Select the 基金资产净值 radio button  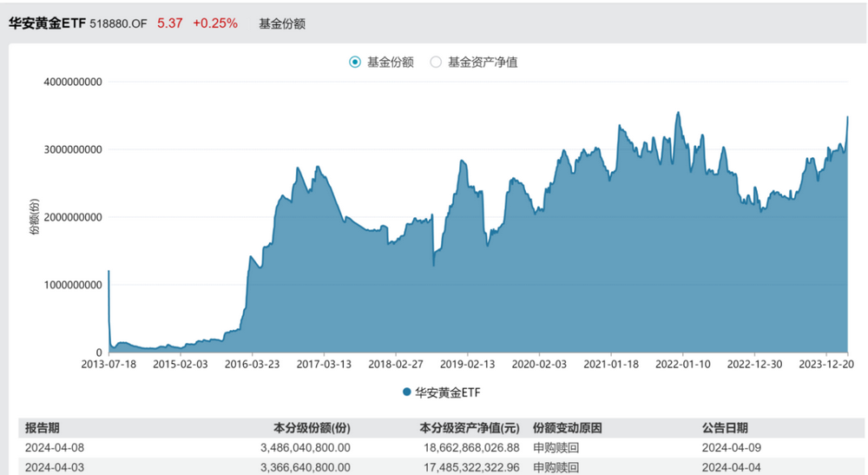click(x=436, y=62)
